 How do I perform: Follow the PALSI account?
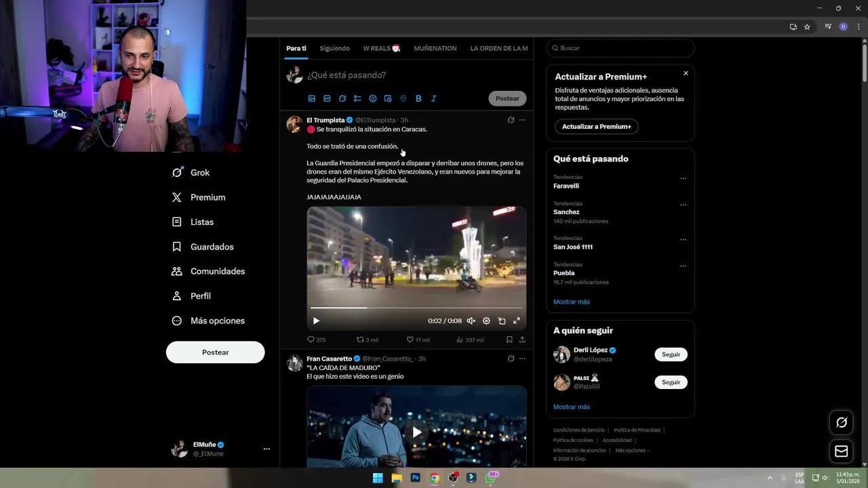pos(671,382)
